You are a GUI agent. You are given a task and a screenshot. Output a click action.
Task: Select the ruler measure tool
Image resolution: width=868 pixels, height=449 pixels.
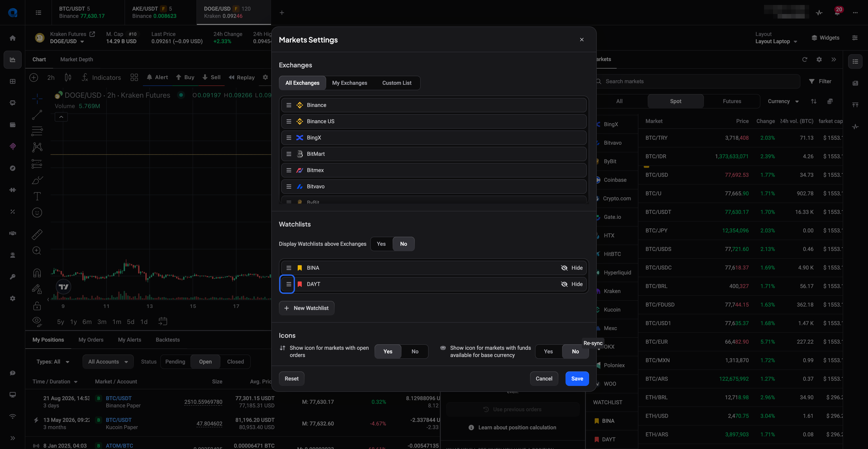37,234
